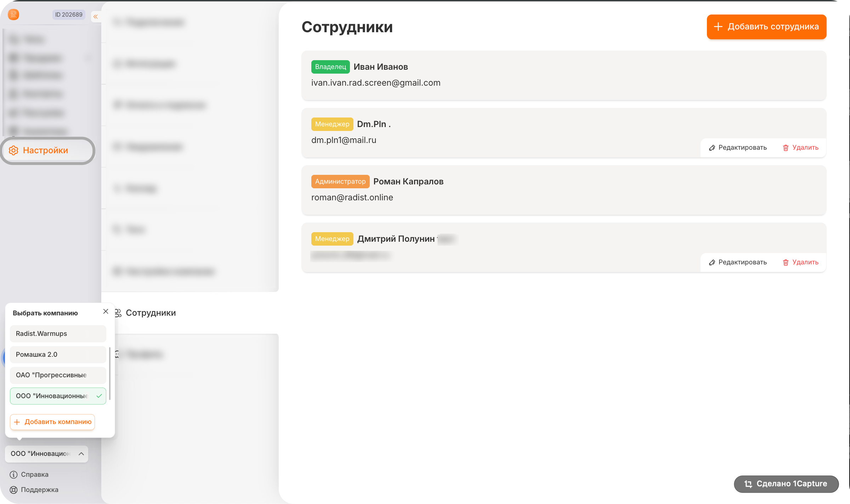Click green checkmark on selected company
Image resolution: width=850 pixels, height=504 pixels.
coord(99,396)
